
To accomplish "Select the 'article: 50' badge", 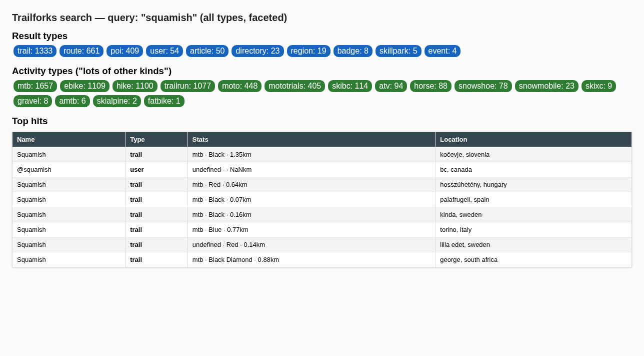I will tap(207, 51).
